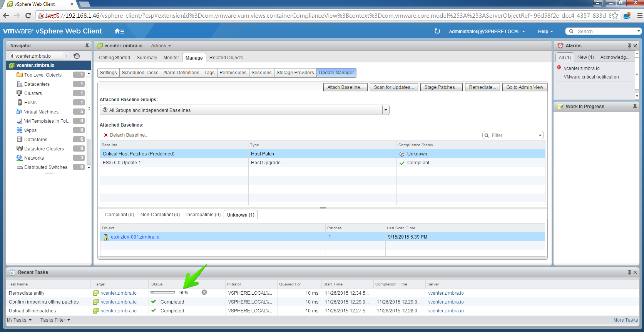This screenshot has height=332, width=644.
Task: Select Datastore Clusters in Navigator
Action: click(x=44, y=149)
